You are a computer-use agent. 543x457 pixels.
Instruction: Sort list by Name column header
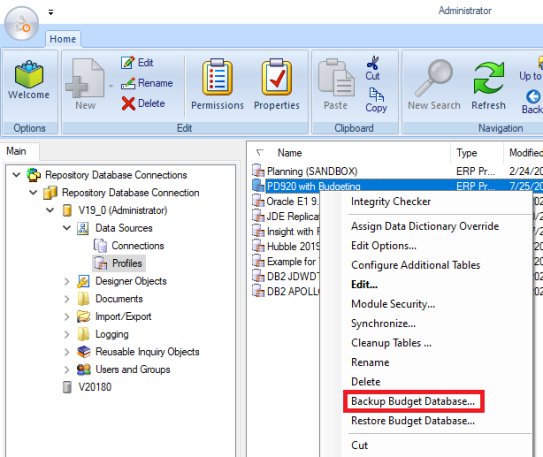pos(290,153)
